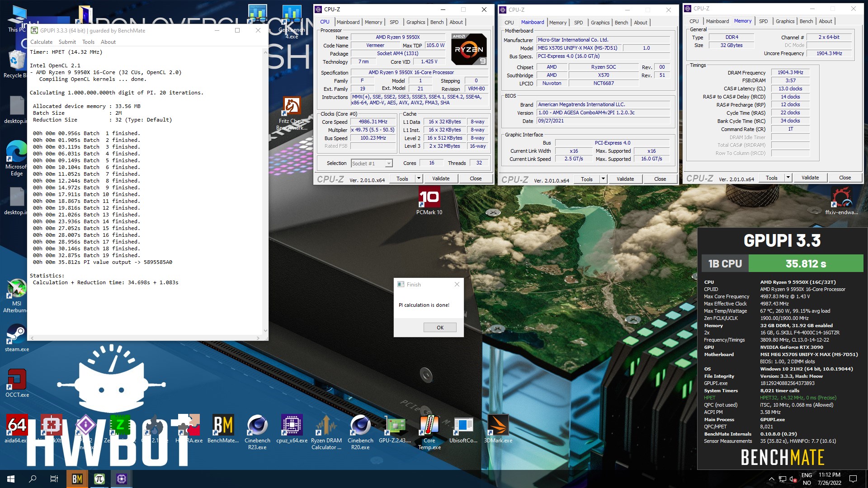This screenshot has width=868, height=488.
Task: Open the Recycle Bin icon
Action: click(16, 64)
